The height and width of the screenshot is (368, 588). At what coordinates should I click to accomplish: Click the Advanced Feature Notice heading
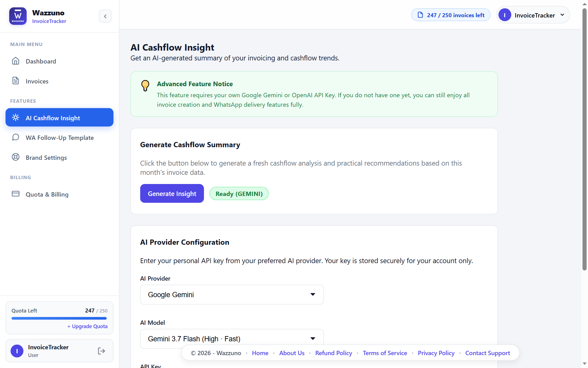click(195, 84)
